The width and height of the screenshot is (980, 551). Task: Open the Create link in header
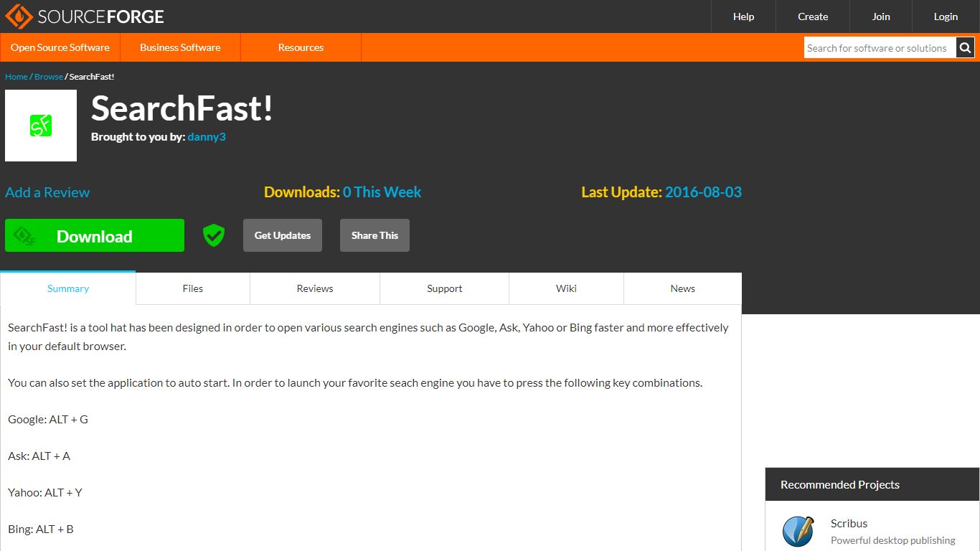[813, 17]
